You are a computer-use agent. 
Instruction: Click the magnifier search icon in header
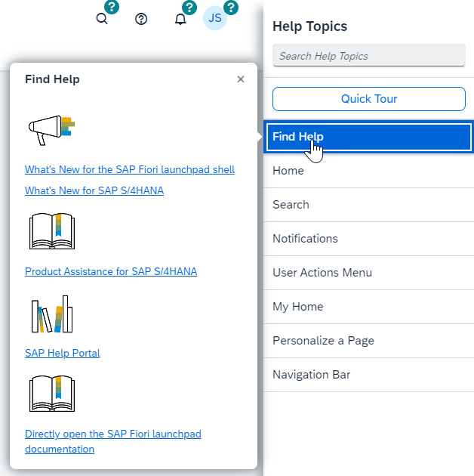[x=102, y=19]
